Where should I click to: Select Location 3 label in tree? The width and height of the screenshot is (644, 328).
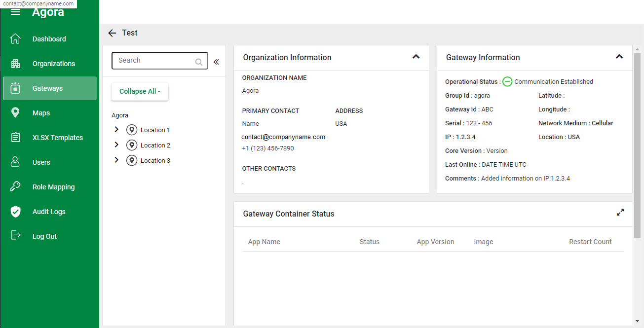pos(155,161)
